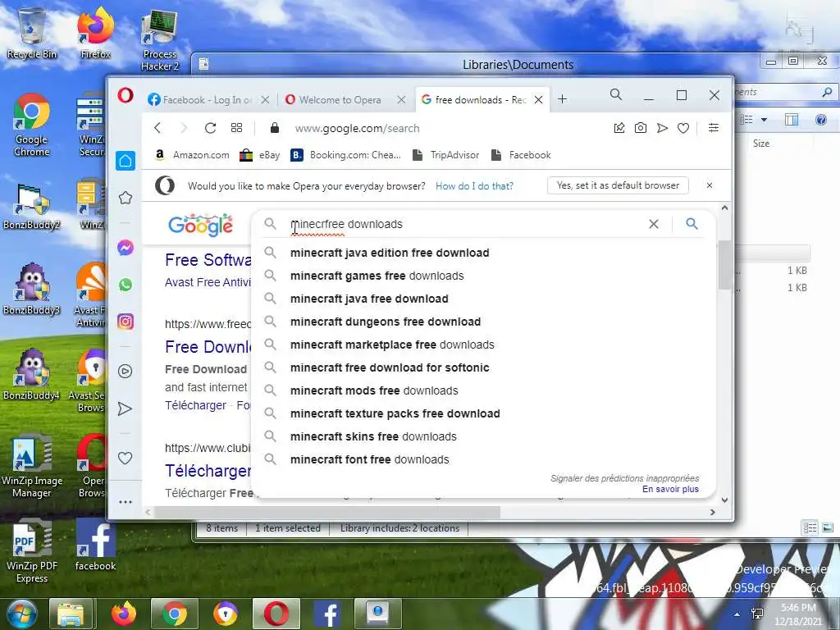This screenshot has width=840, height=630.
Task: Click Signaler des prédictions inappropriées
Action: [624, 478]
